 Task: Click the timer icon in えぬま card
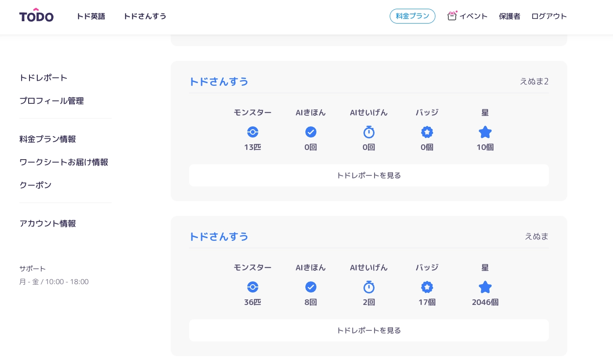pos(369,287)
